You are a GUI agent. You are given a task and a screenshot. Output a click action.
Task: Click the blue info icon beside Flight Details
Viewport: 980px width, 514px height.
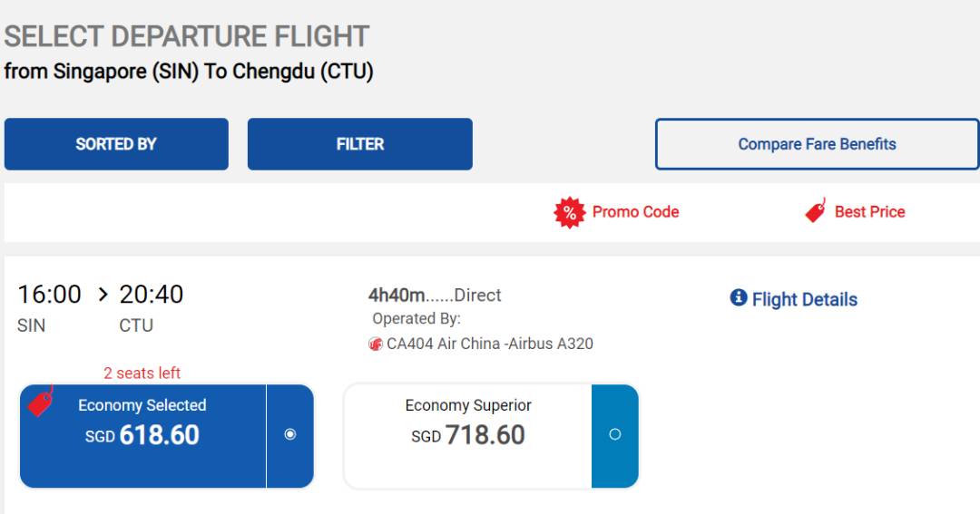(739, 298)
